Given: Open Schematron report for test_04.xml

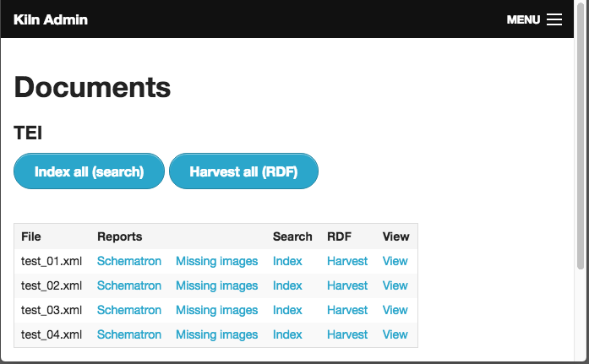Looking at the screenshot, I should (129, 334).
